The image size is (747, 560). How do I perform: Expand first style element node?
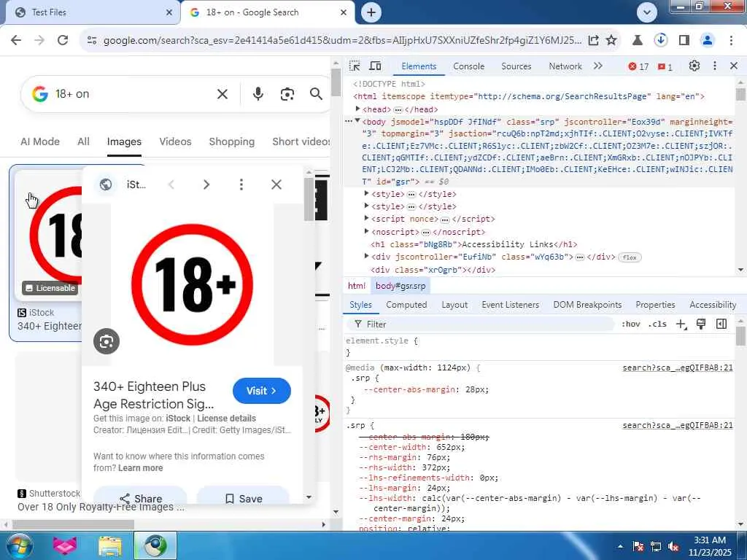pos(366,193)
